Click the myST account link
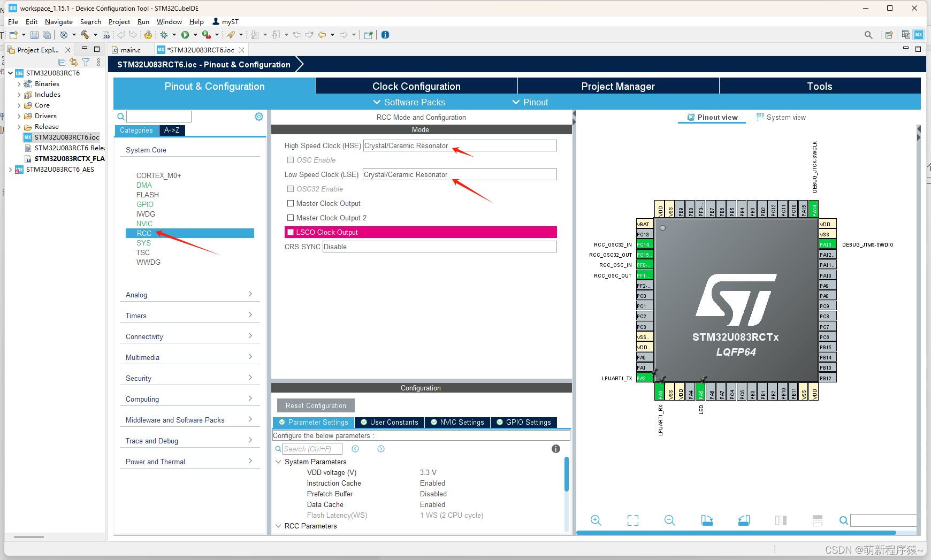This screenshot has height=560, width=931. click(x=225, y=21)
